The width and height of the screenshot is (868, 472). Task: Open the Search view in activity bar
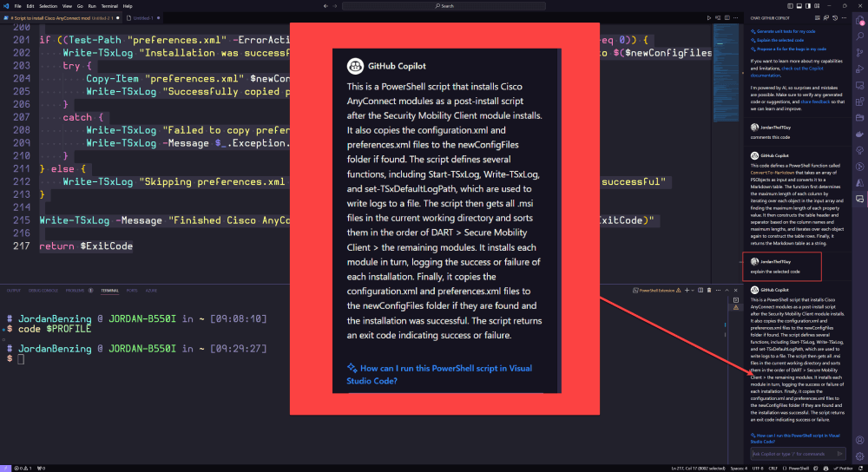[860, 36]
